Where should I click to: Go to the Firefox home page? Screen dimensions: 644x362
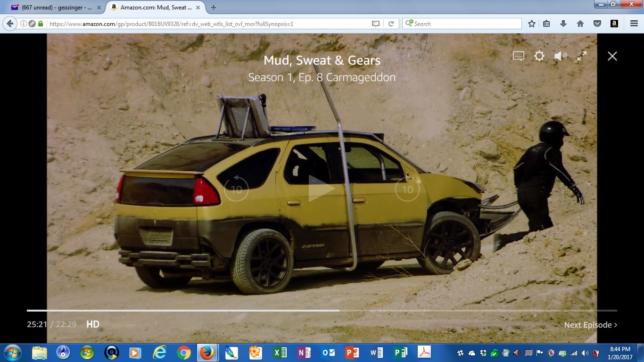[580, 24]
